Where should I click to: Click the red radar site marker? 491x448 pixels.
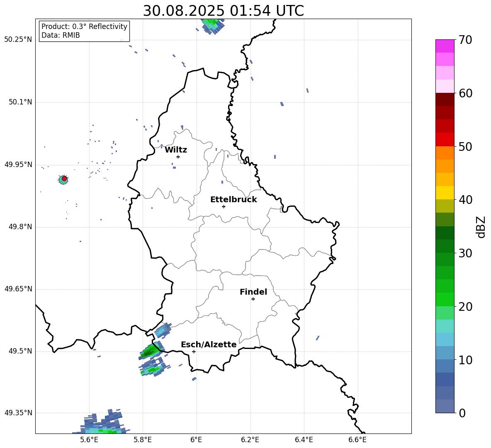pyautogui.click(x=64, y=178)
